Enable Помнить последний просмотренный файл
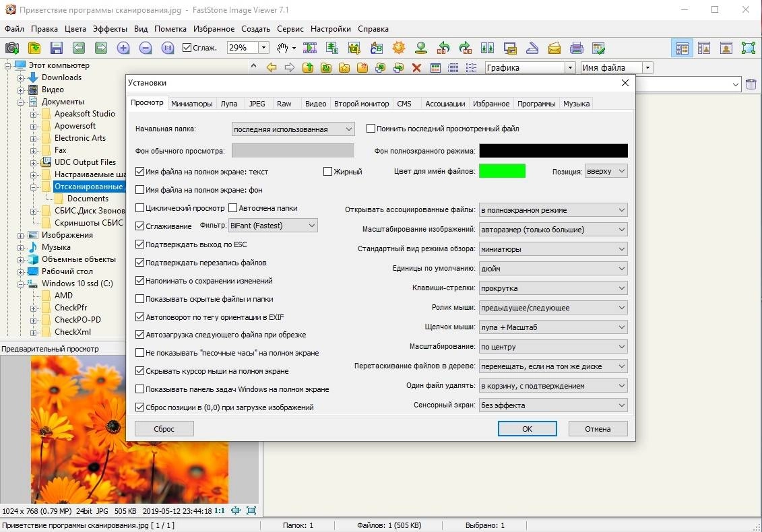Image resolution: width=762 pixels, height=532 pixels. [371, 129]
